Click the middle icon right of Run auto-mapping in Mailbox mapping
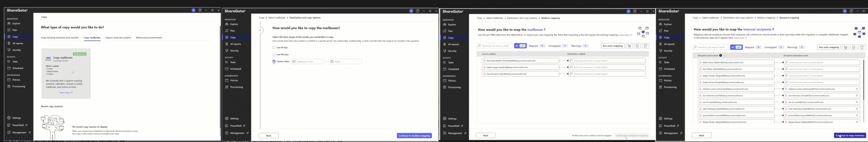This screenshot has height=142, width=868. (x=637, y=46)
